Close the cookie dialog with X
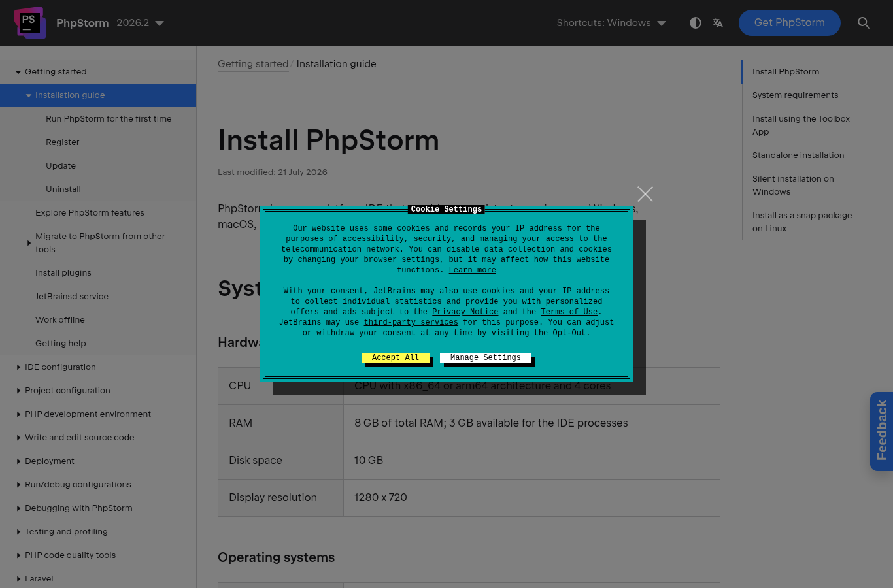 pyautogui.click(x=645, y=194)
